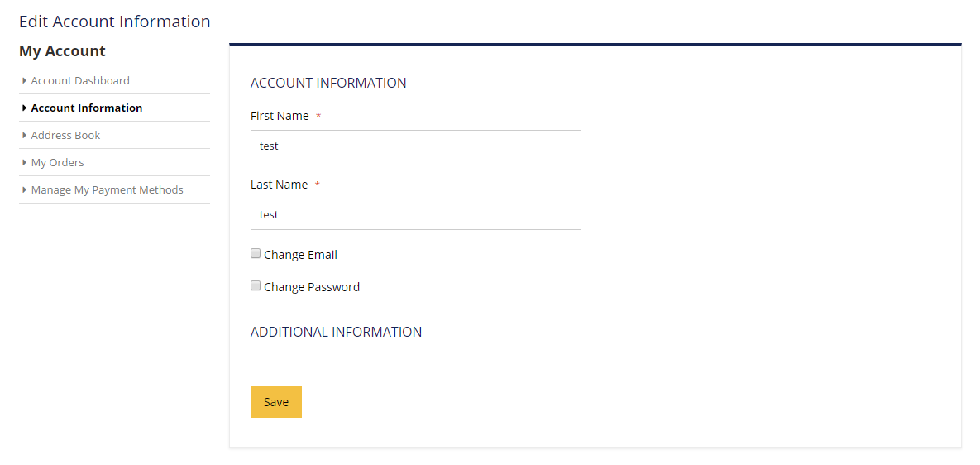Click the Change Email label text
This screenshot has width=980, height=465.
[x=300, y=255]
